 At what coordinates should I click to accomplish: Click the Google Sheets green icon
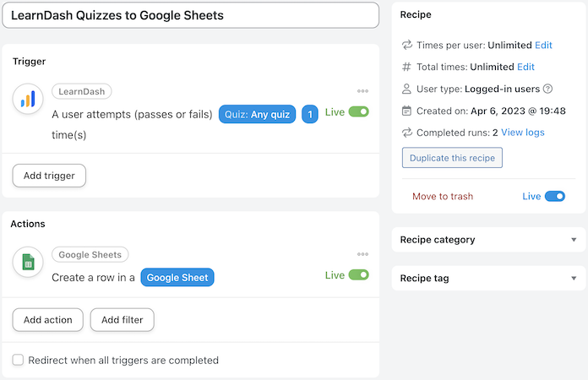coord(28,262)
